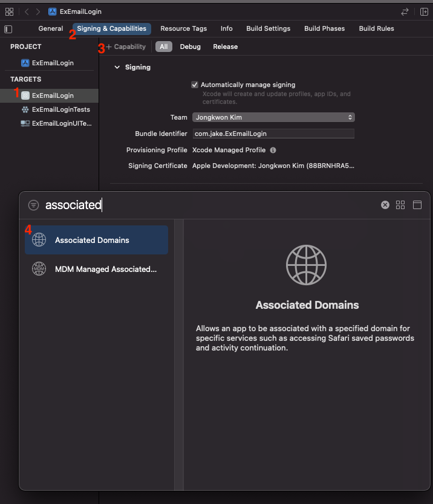The height and width of the screenshot is (504, 433).
Task: Open Build Phases tab
Action: point(324,28)
